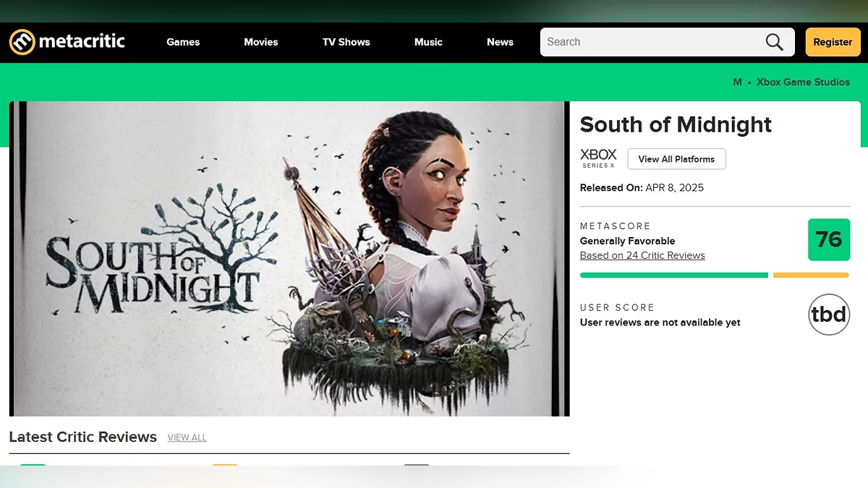
Task: Open the TV Shows menu
Action: (x=346, y=42)
